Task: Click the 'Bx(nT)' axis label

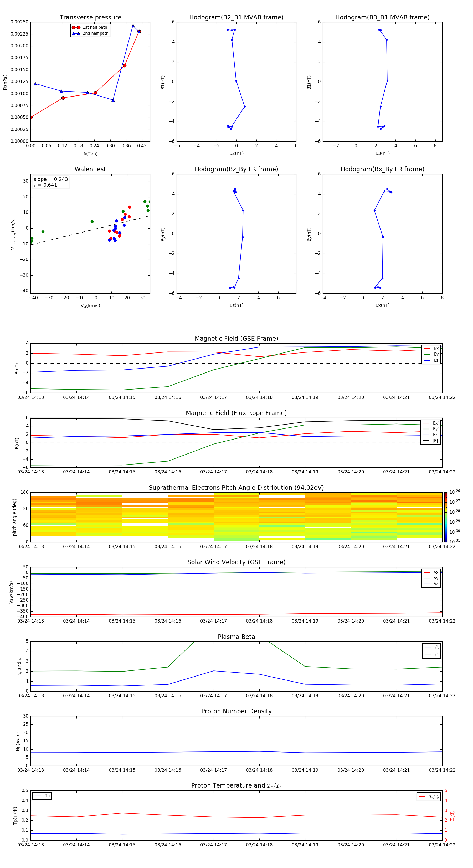Action: [382, 305]
